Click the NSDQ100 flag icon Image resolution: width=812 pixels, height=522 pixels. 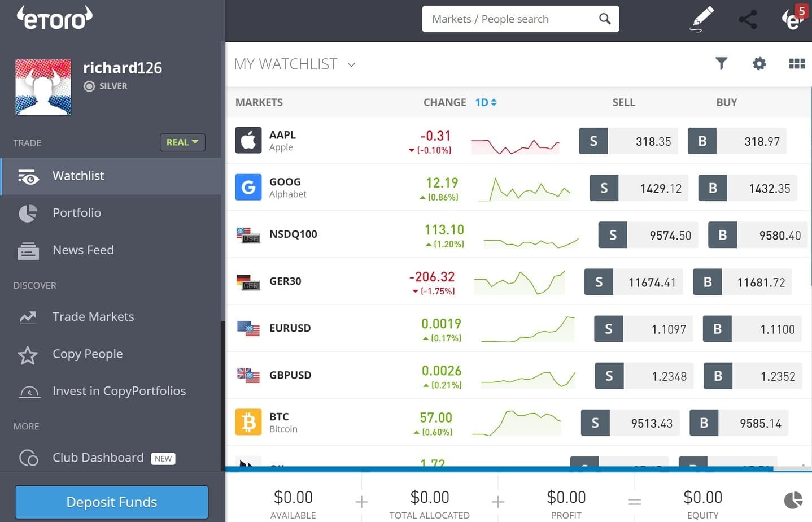point(248,234)
